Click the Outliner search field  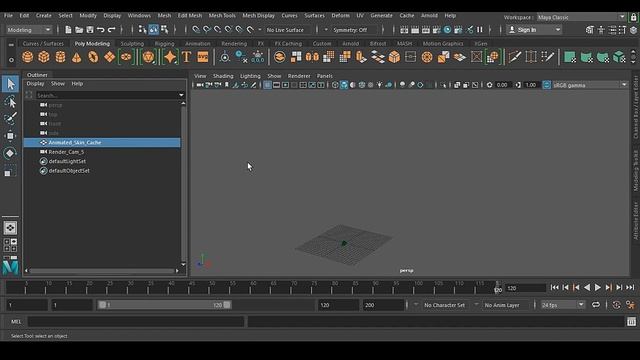[x=108, y=95]
